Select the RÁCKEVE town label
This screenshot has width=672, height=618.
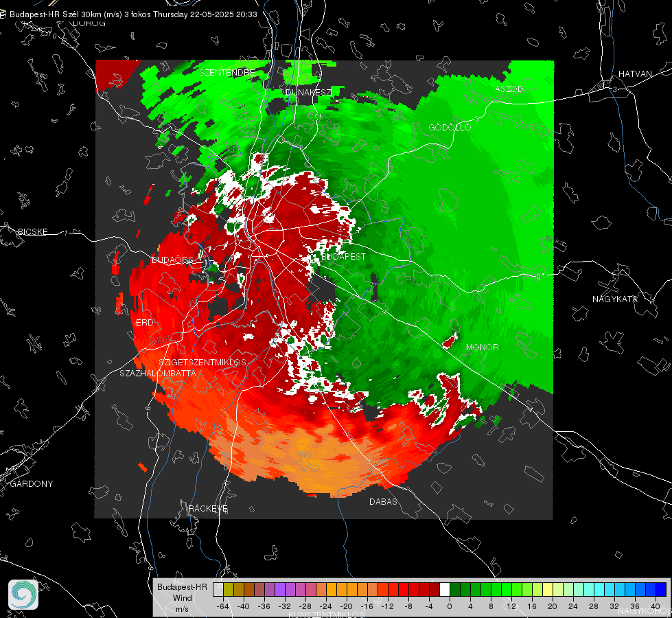click(x=208, y=508)
